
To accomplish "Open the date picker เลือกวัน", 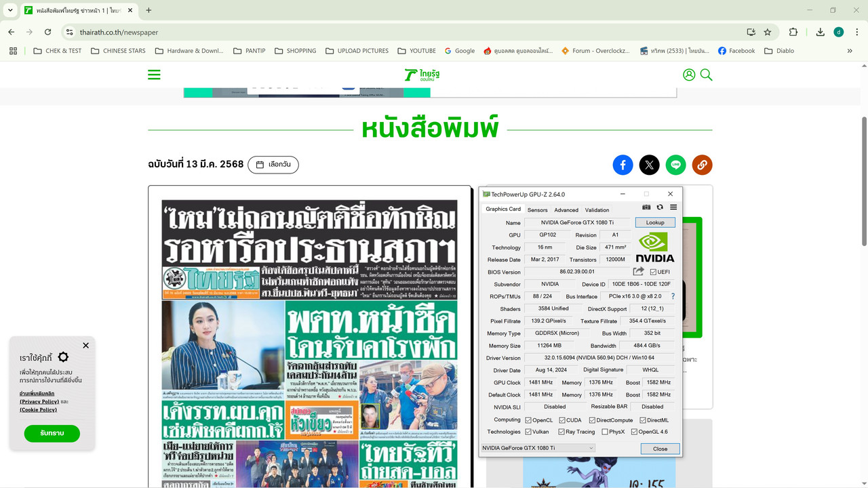I will click(273, 164).
